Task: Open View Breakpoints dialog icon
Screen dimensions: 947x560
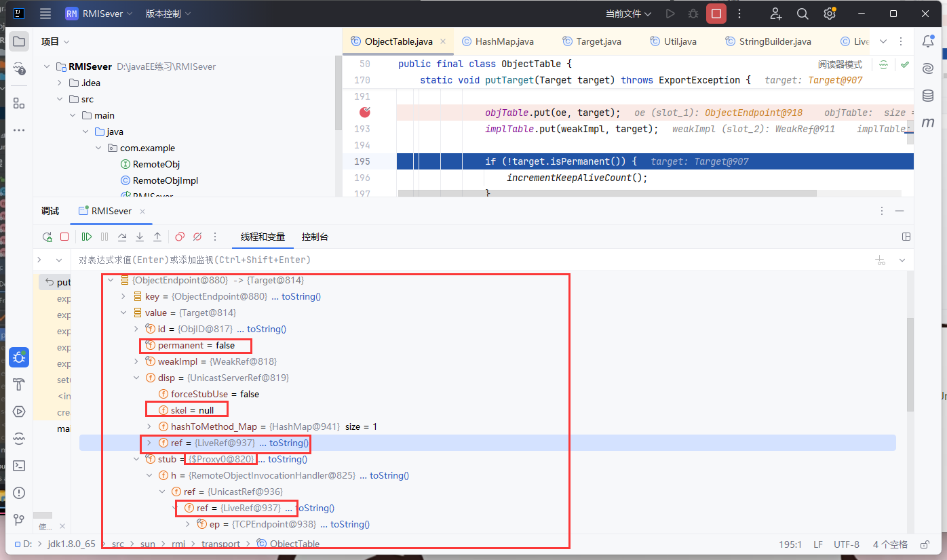Action: [180, 237]
